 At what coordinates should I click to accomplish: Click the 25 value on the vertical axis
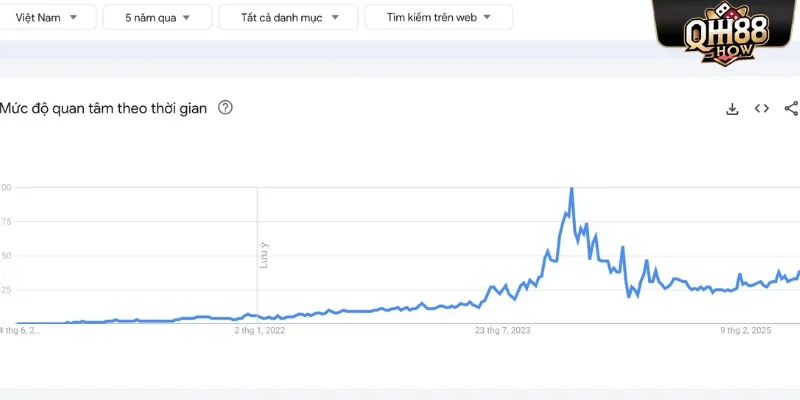click(x=6, y=290)
